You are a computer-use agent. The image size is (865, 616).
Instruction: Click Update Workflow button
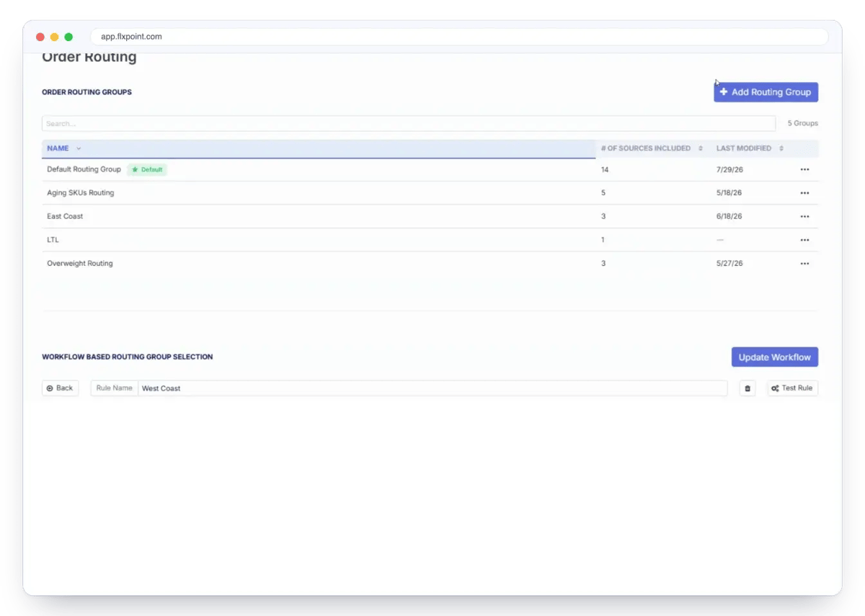(774, 357)
